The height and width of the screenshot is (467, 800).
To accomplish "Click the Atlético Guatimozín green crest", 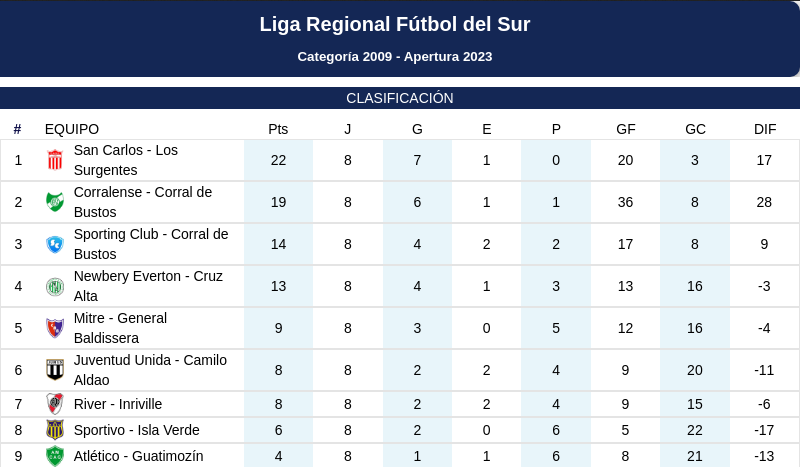I will click(55, 456).
